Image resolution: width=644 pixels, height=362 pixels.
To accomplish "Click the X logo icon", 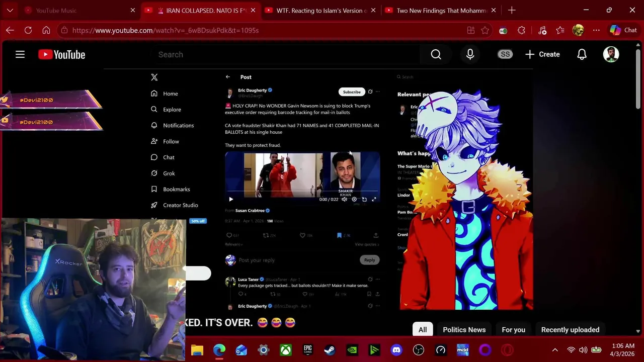I will click(x=154, y=77).
